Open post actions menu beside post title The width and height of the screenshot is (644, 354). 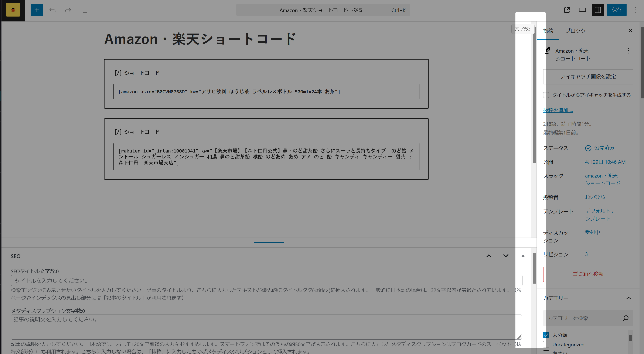click(x=628, y=51)
